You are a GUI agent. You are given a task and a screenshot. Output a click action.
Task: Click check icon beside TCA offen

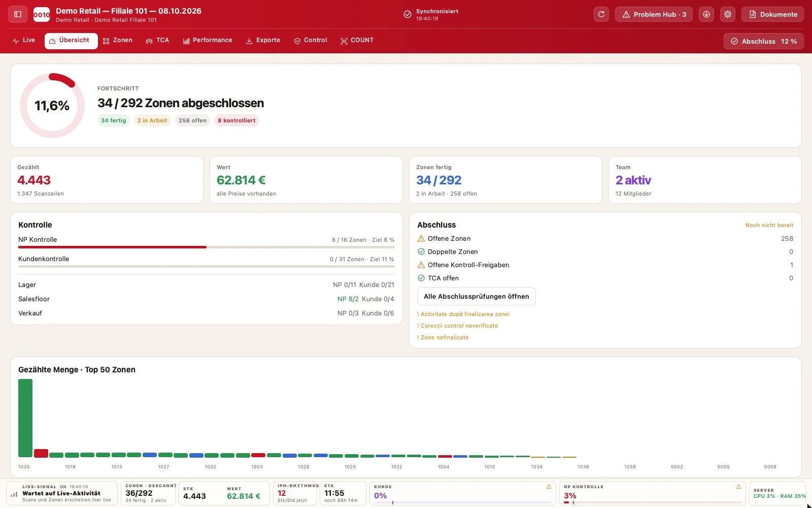pos(421,278)
